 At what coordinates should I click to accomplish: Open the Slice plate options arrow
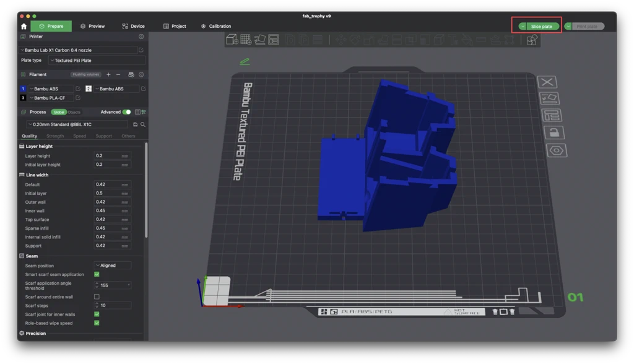[x=523, y=26]
